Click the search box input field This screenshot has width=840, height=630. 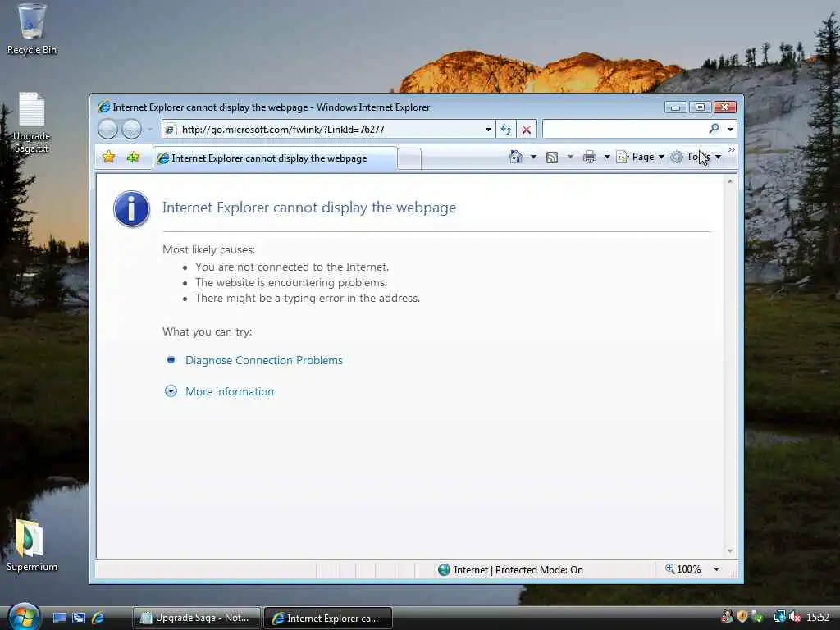[624, 129]
